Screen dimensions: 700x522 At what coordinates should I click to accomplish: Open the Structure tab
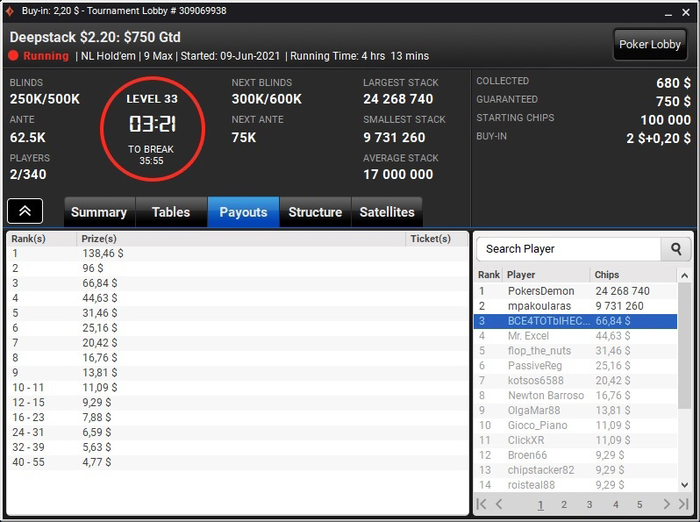[315, 212]
